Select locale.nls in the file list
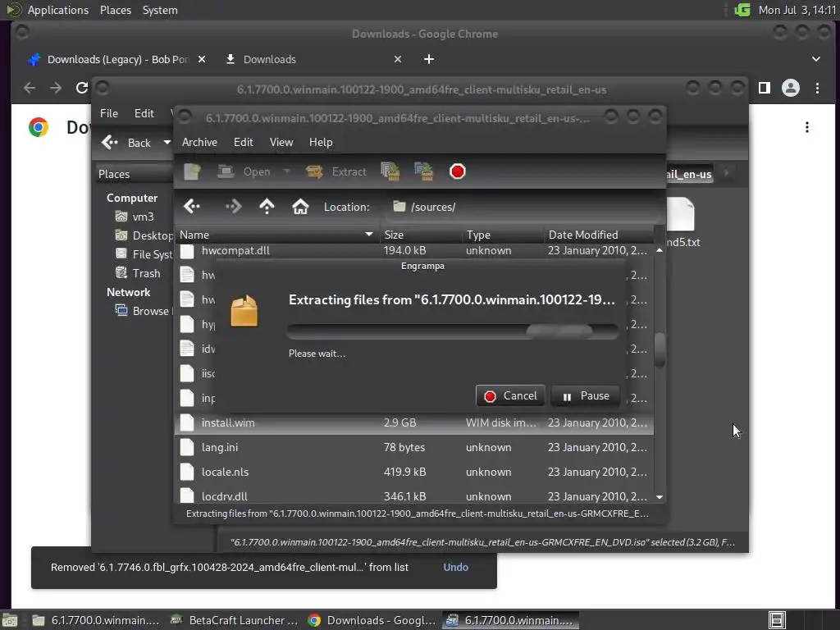The image size is (840, 630). [414, 472]
